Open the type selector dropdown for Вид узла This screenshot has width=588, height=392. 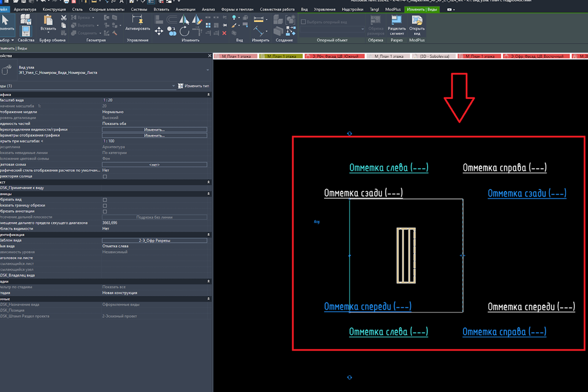(x=208, y=70)
